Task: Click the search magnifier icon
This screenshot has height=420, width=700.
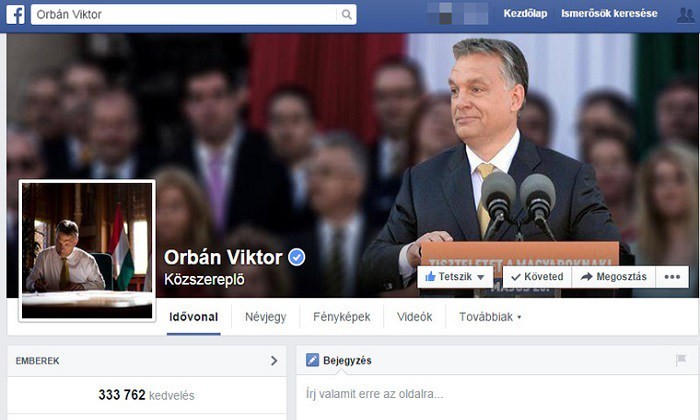Action: [346, 15]
